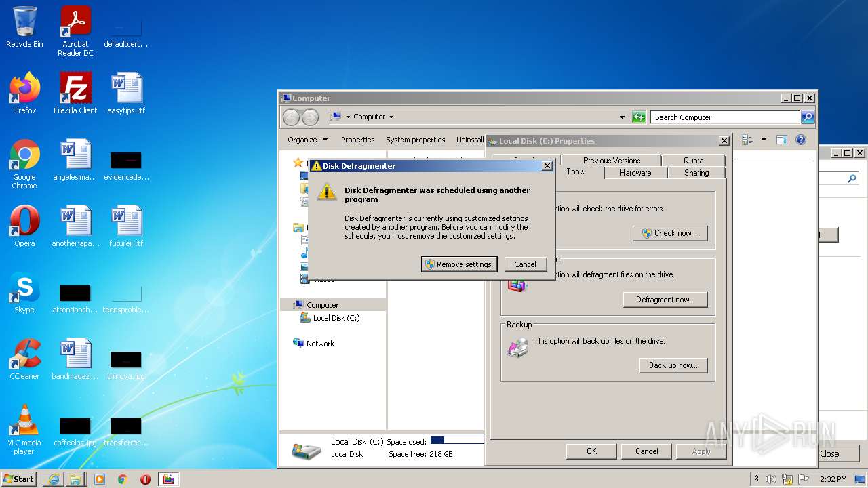
Task: Click the Action Center flag icon
Action: click(804, 479)
